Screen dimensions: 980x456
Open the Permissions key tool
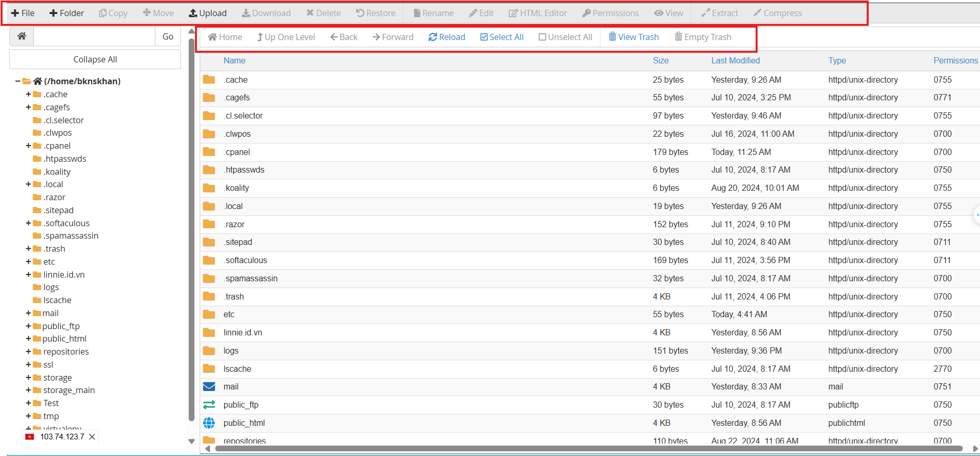(610, 13)
